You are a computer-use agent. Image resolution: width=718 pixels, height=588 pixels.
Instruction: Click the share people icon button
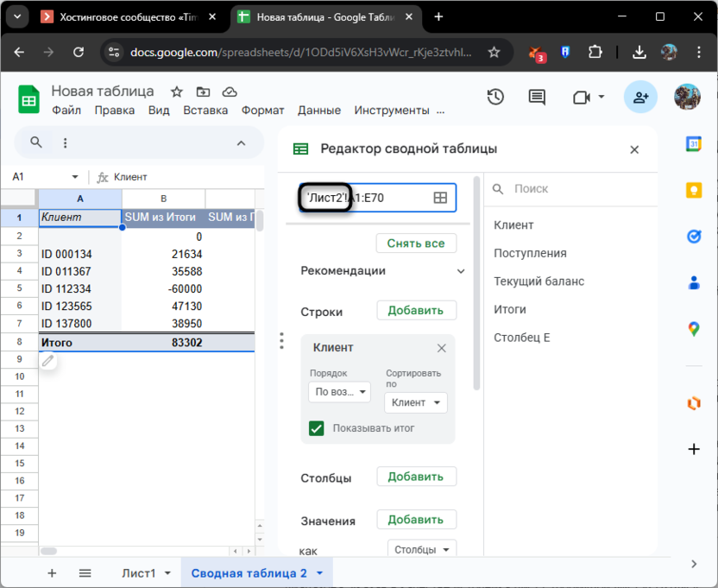(x=640, y=98)
